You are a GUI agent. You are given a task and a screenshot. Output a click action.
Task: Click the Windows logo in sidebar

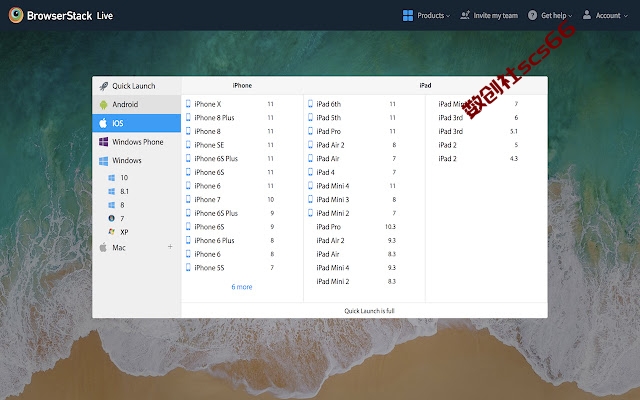click(x=104, y=160)
